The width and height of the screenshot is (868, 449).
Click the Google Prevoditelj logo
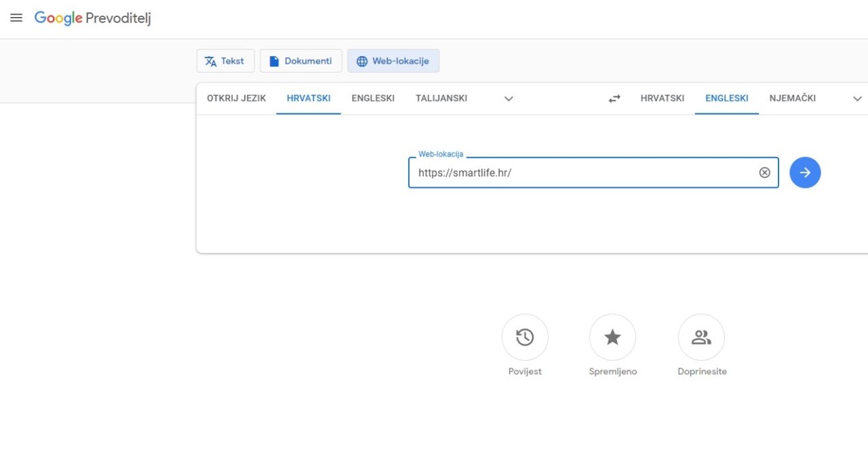pos(93,18)
